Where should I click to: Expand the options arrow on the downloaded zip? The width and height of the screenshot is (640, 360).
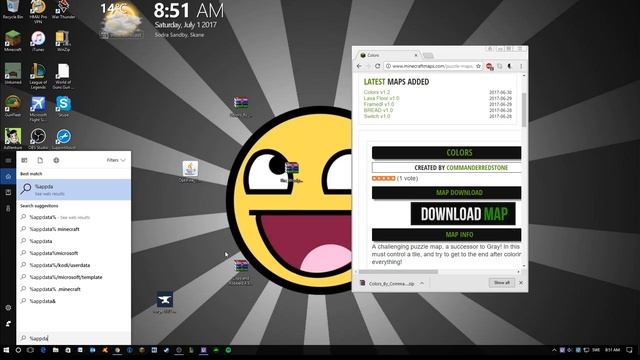(422, 283)
